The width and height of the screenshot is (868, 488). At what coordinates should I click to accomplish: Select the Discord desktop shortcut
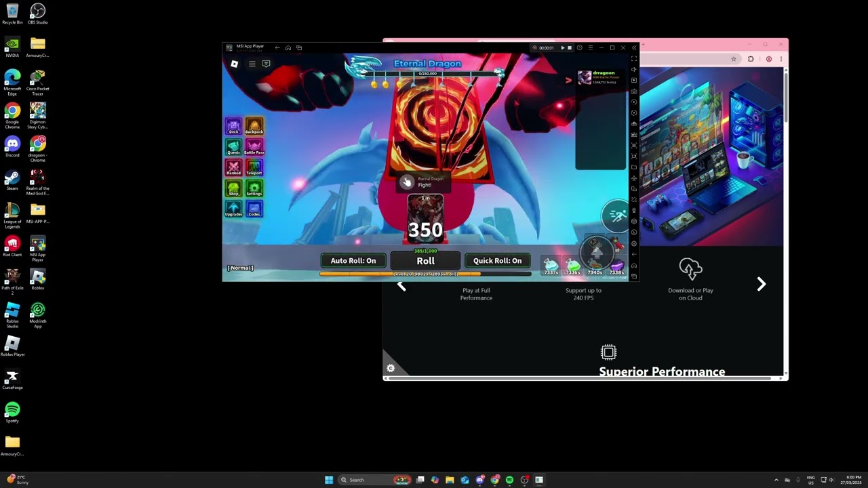coord(12,146)
